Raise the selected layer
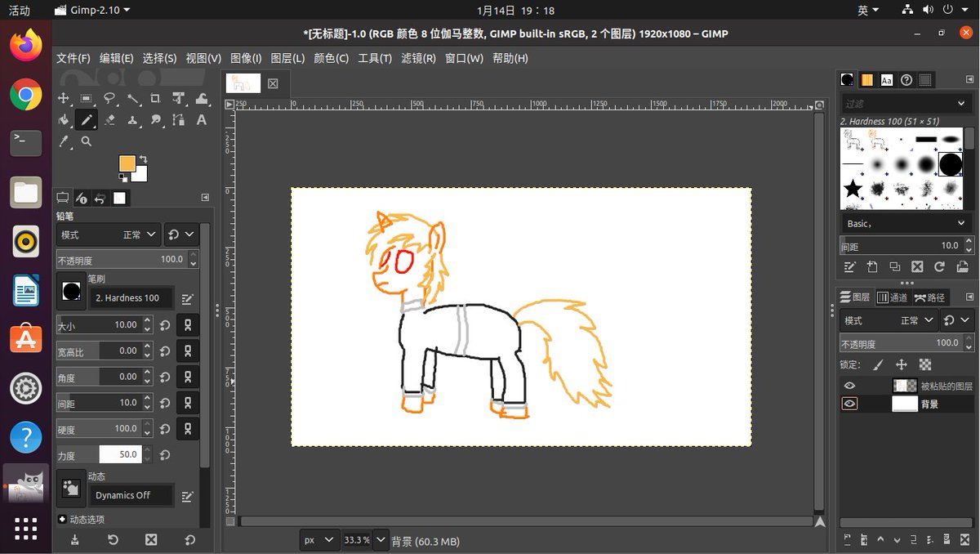The image size is (980, 554). pos(881,539)
